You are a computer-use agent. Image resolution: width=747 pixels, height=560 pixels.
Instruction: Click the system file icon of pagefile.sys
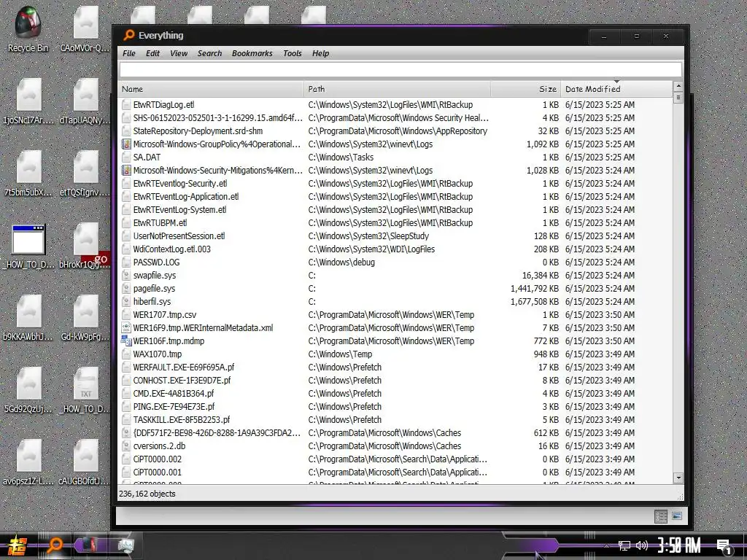pos(126,289)
